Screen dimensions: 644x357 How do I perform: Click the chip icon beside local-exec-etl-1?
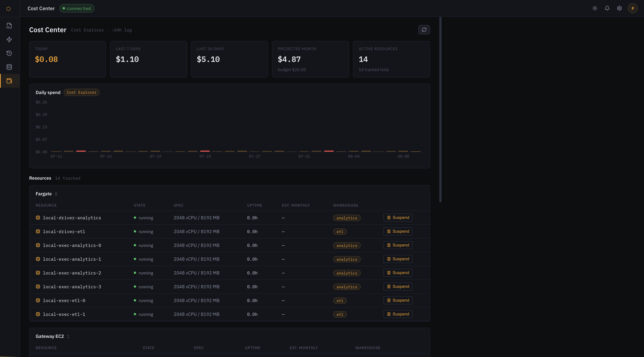tap(38, 314)
